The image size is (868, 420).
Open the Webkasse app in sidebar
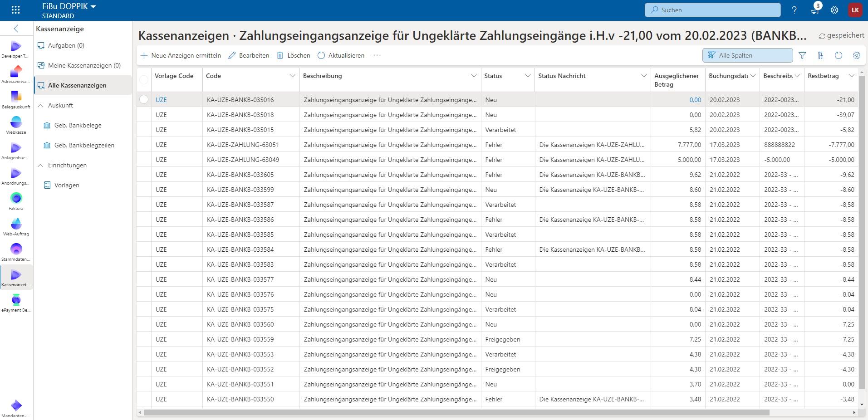point(16,124)
